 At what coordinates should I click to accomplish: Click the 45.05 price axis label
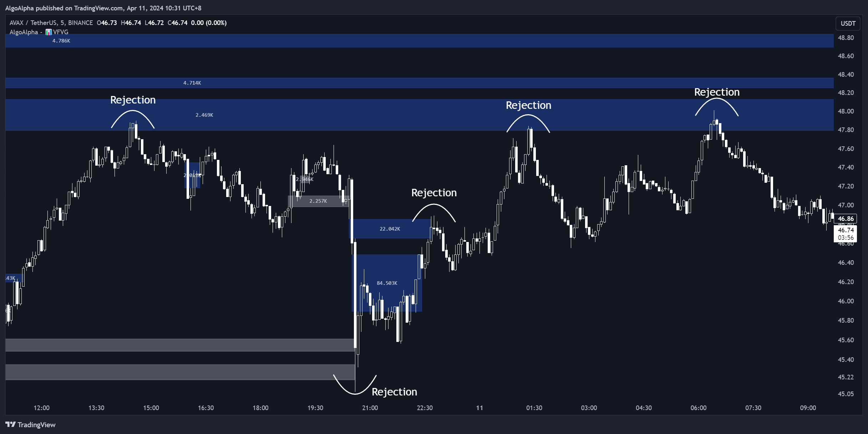[x=846, y=394]
